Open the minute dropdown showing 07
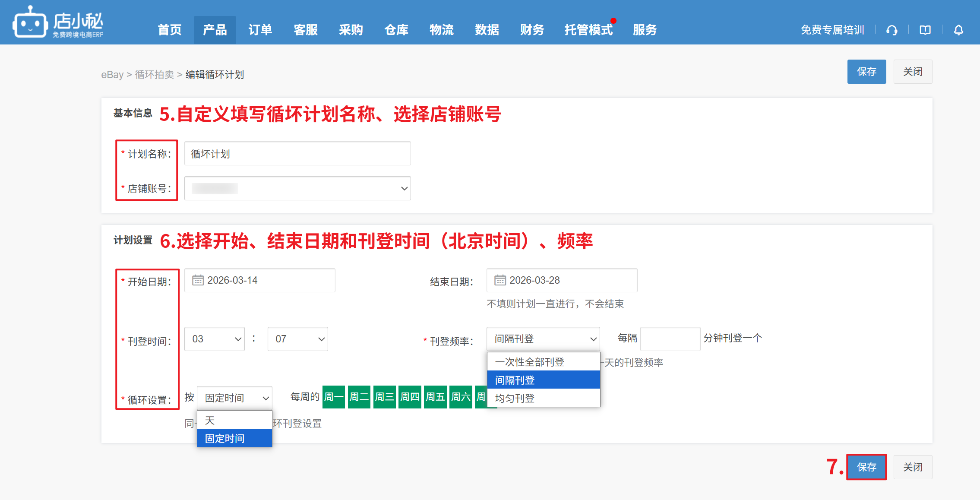Screen dimensions: 980x500 [297, 339]
